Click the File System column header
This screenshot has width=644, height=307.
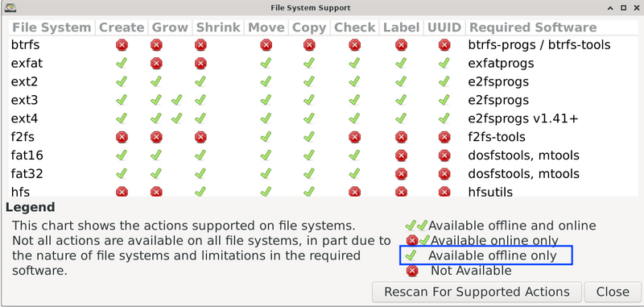point(52,27)
